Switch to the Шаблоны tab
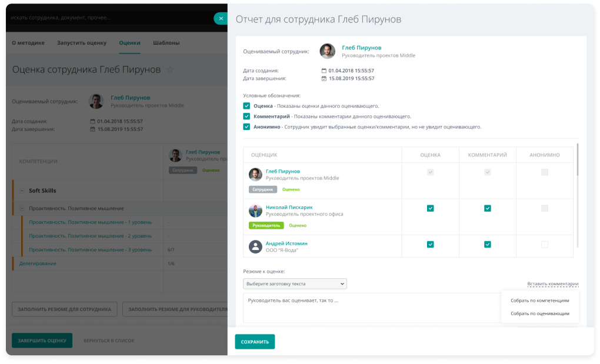 pos(166,43)
